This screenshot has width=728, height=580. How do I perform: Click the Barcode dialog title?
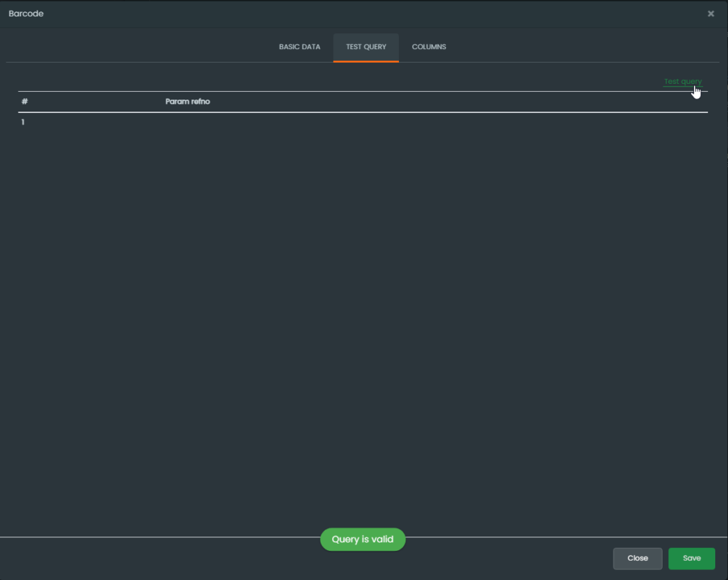pyautogui.click(x=26, y=14)
